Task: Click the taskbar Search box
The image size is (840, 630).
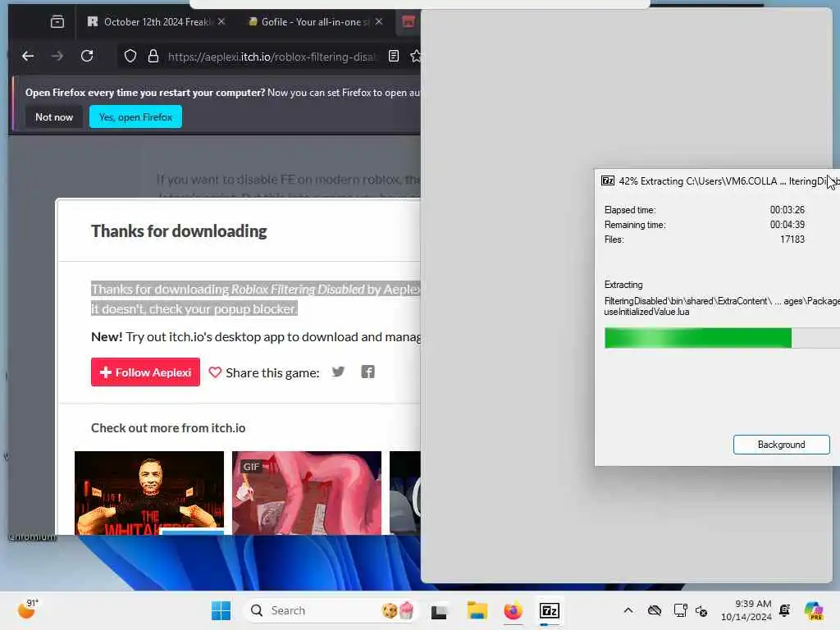Action: point(331,610)
